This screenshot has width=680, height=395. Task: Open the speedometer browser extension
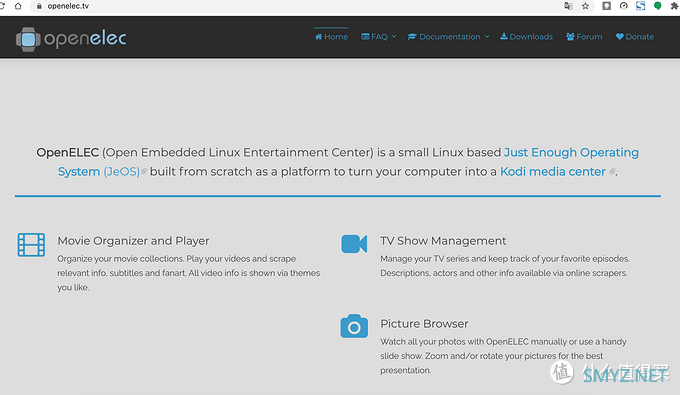pyautogui.click(x=624, y=6)
